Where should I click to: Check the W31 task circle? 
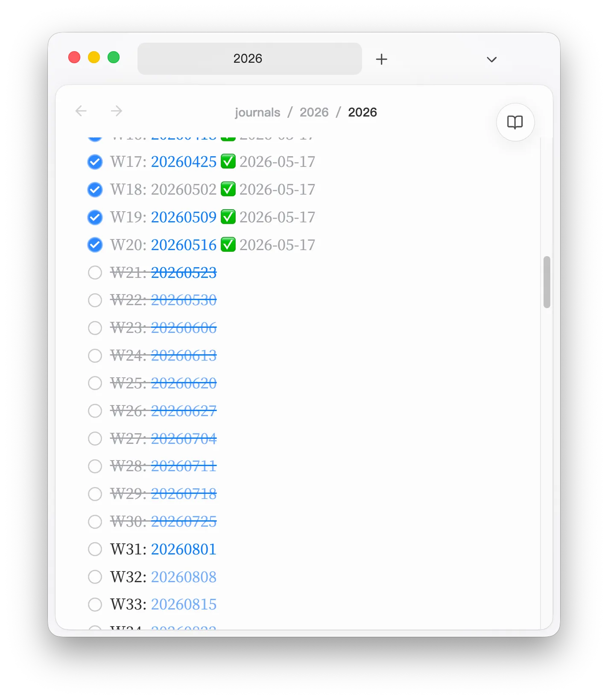tap(95, 549)
